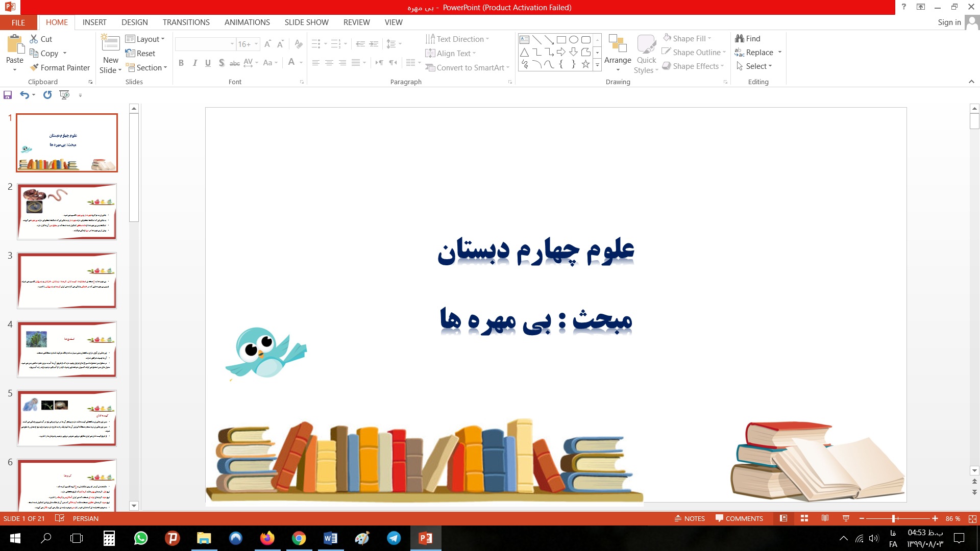Click the Sign in link
This screenshot has height=551, width=980.
[x=949, y=22]
